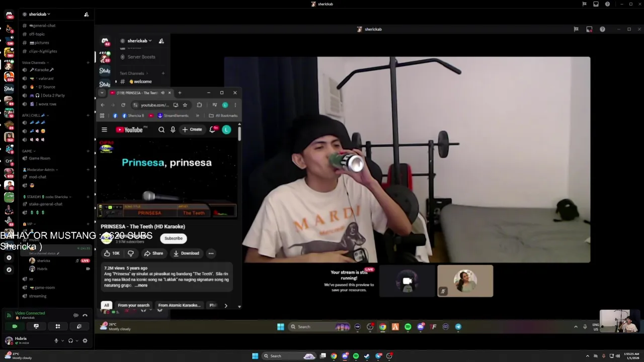
Task: Click the flag icon in stream window header
Action: pos(576,29)
